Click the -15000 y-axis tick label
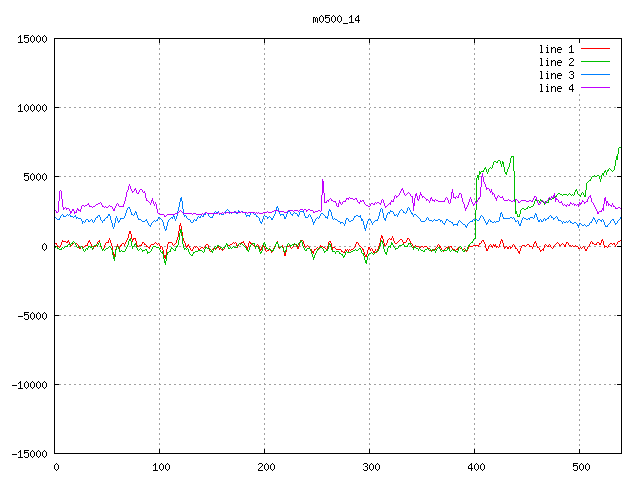 pyautogui.click(x=28, y=453)
